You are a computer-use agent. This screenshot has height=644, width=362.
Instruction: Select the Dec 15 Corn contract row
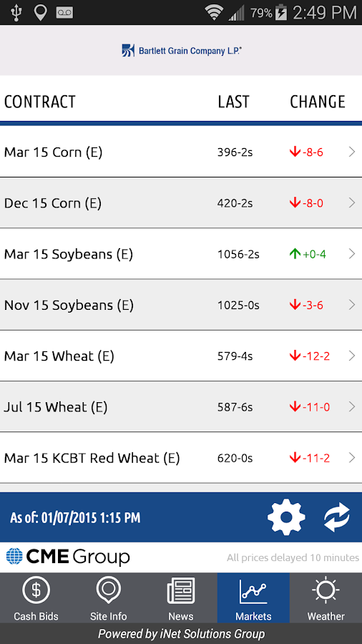point(181,203)
